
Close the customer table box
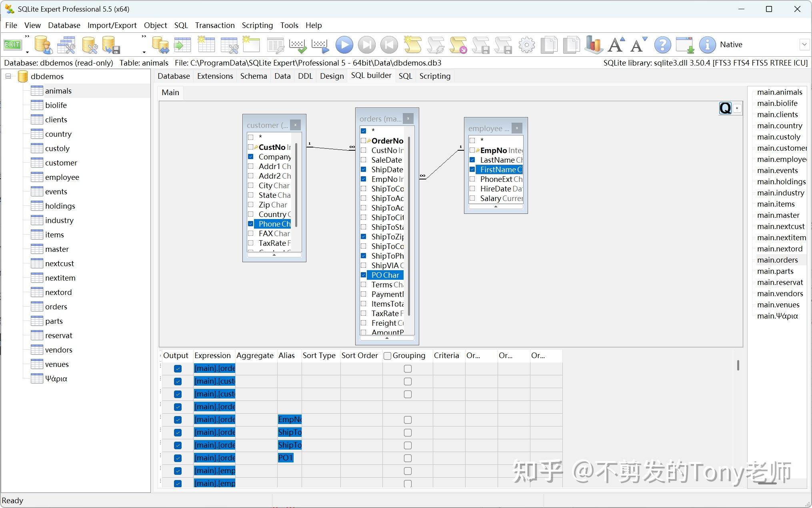point(295,125)
